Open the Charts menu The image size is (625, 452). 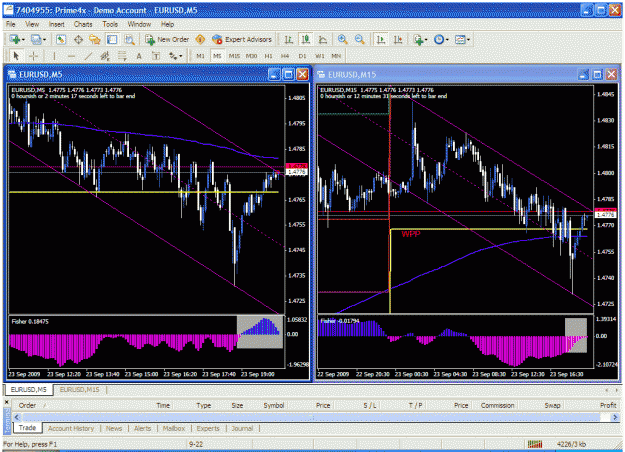[x=83, y=24]
